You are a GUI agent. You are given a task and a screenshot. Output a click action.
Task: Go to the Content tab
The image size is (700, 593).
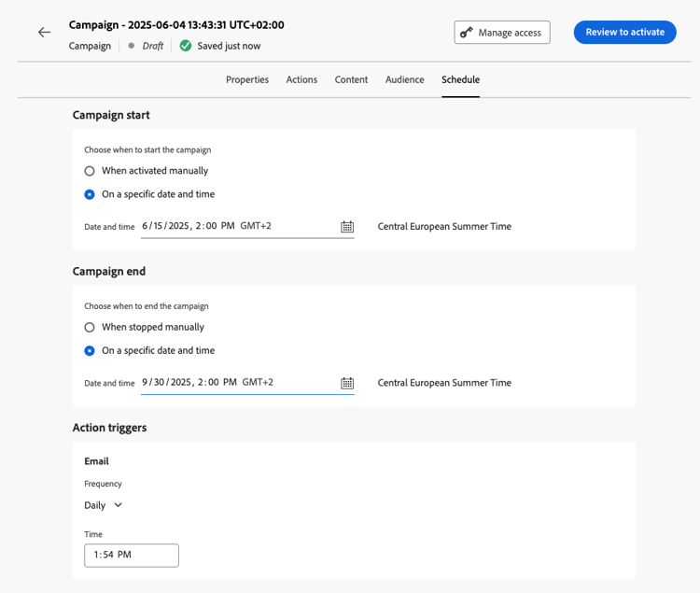tap(351, 80)
